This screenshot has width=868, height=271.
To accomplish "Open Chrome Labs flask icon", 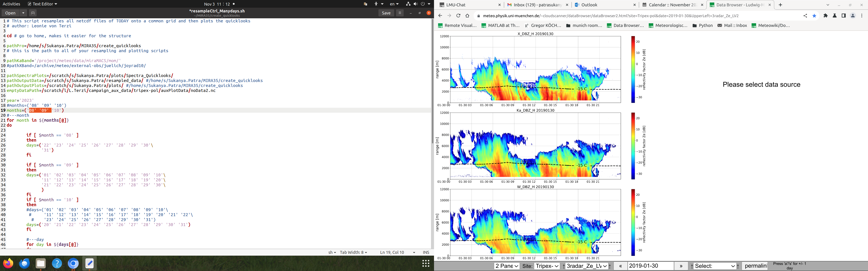I will click(x=835, y=16).
